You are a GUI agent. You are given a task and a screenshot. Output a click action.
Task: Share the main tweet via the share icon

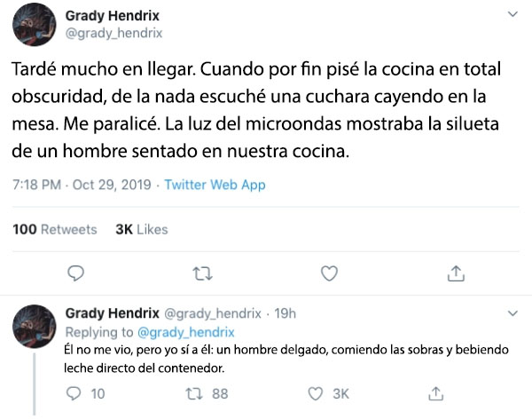[456, 273]
